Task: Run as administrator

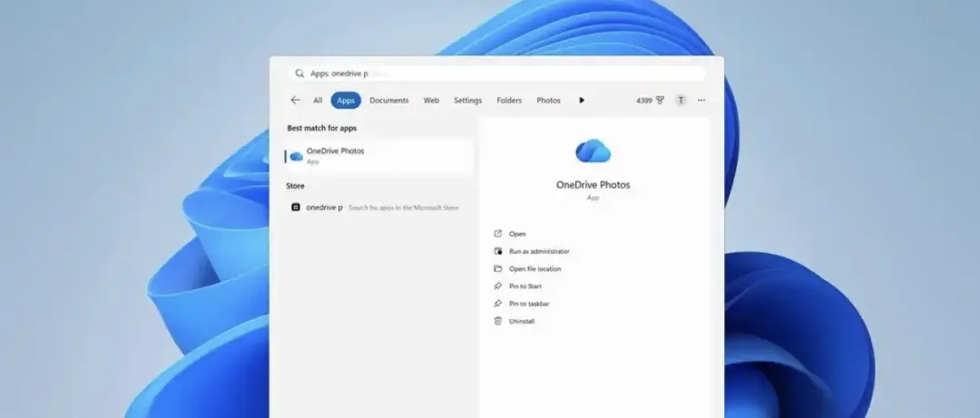Action: 539,251
